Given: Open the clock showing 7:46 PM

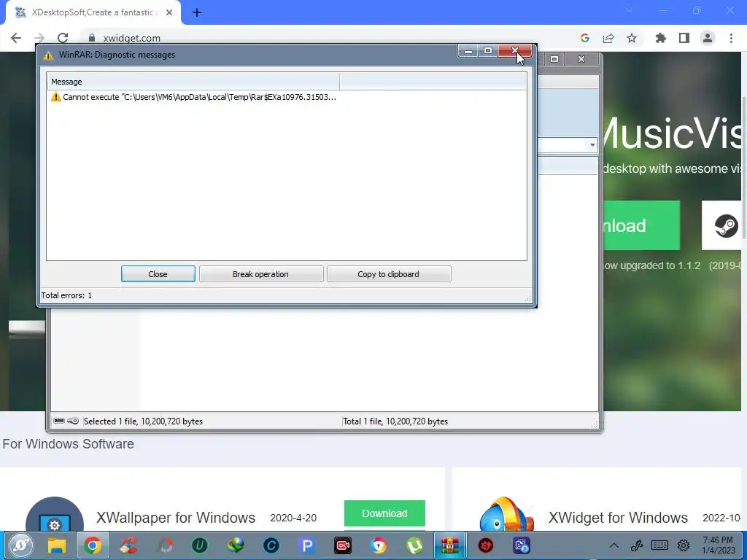Looking at the screenshot, I should point(719,545).
